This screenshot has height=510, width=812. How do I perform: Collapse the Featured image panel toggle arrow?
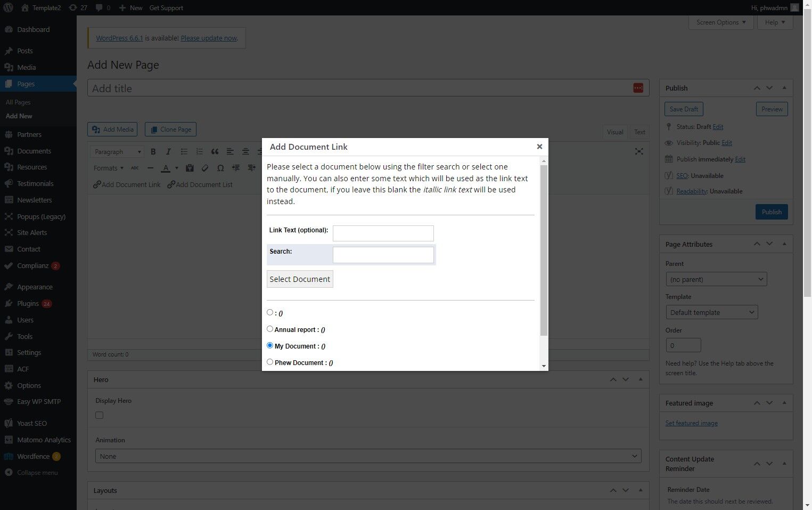(x=784, y=403)
